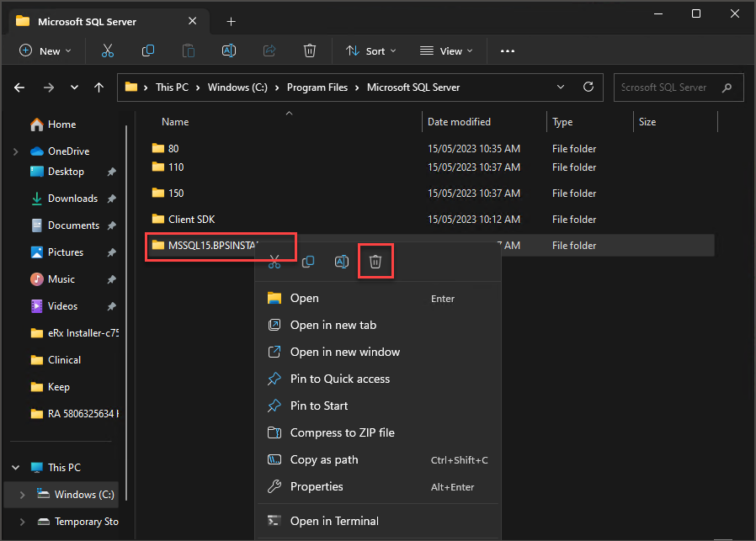Screen dimensions: 756x541
Task: Click Windows (C:) in the breadcrumb
Action: point(237,88)
